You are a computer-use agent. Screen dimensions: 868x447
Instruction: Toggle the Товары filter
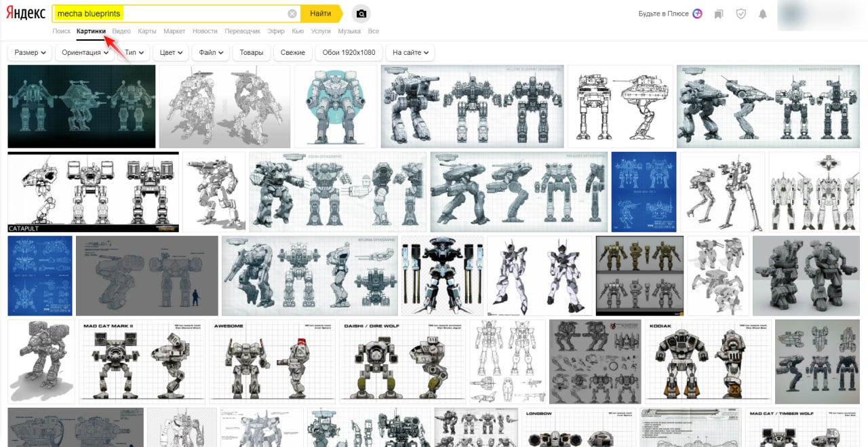[251, 52]
